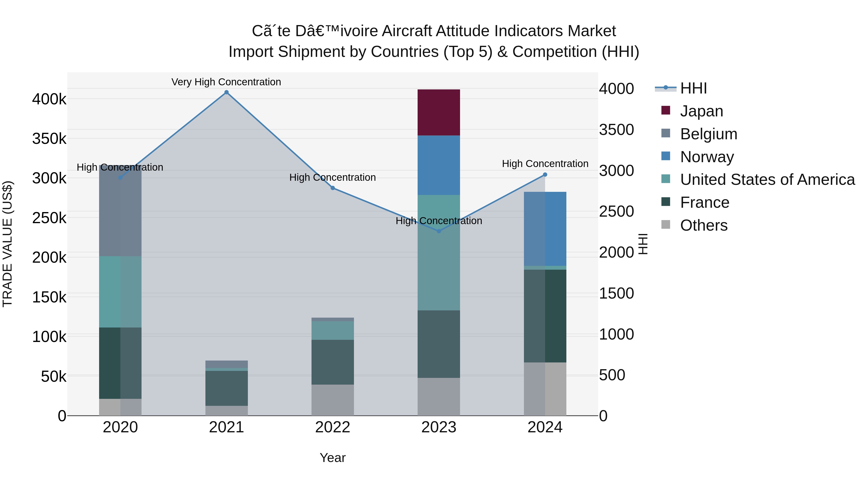Click the Norway segment in the 2023 bar
The image size is (868, 488).
point(439,165)
